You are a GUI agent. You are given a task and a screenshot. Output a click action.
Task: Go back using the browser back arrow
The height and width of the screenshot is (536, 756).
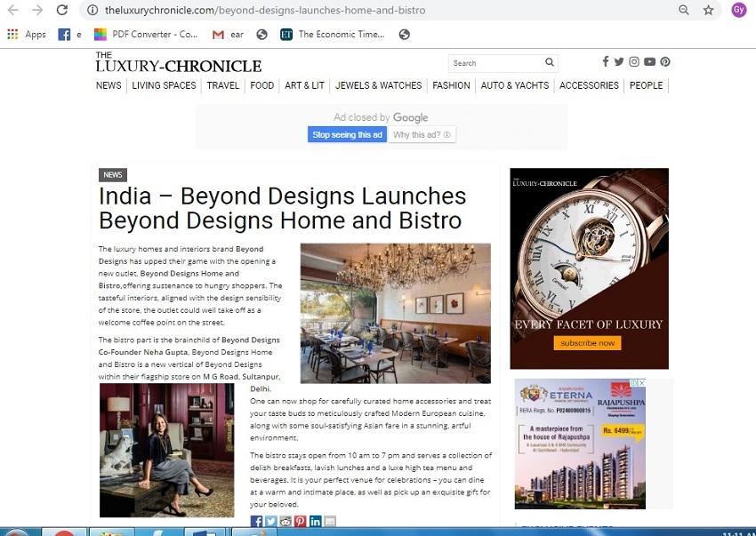(13, 10)
